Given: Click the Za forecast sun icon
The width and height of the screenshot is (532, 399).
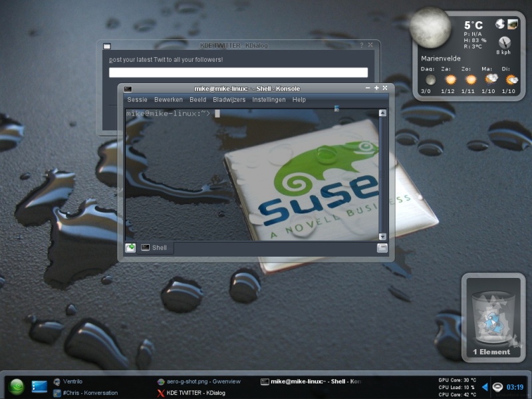Looking at the screenshot, I should (451, 80).
